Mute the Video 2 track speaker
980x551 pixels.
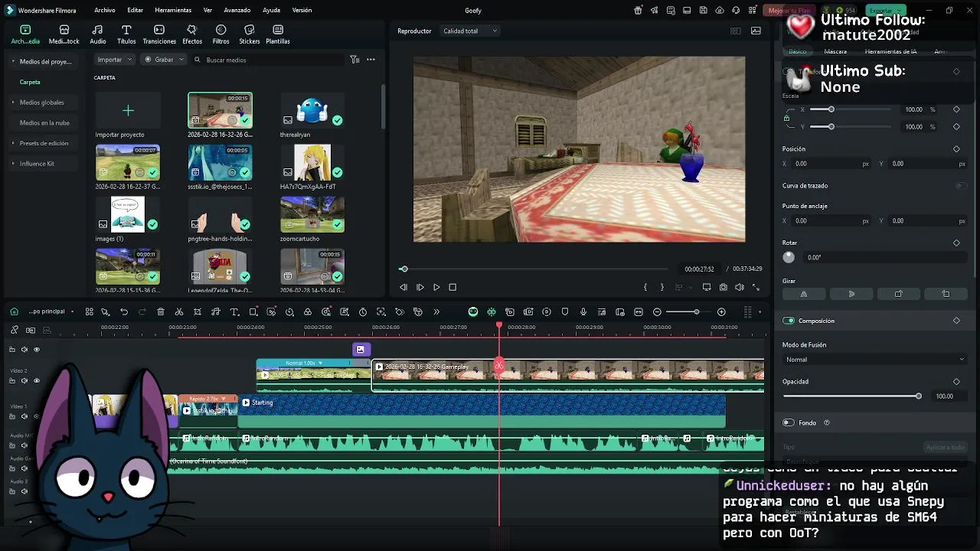point(24,380)
